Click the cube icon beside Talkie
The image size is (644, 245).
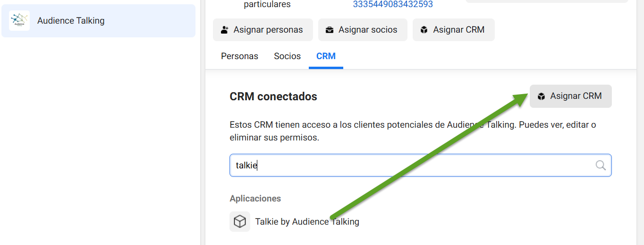pyautogui.click(x=240, y=221)
